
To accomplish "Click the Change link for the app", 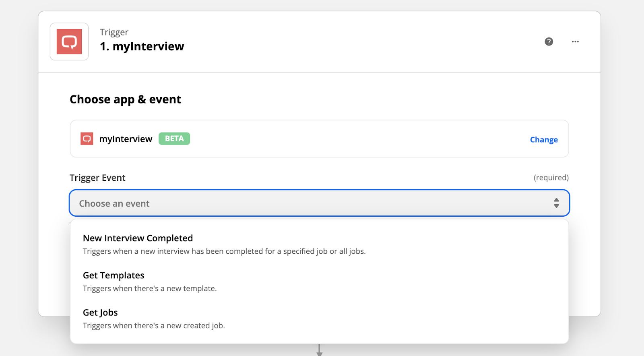I will tap(544, 140).
